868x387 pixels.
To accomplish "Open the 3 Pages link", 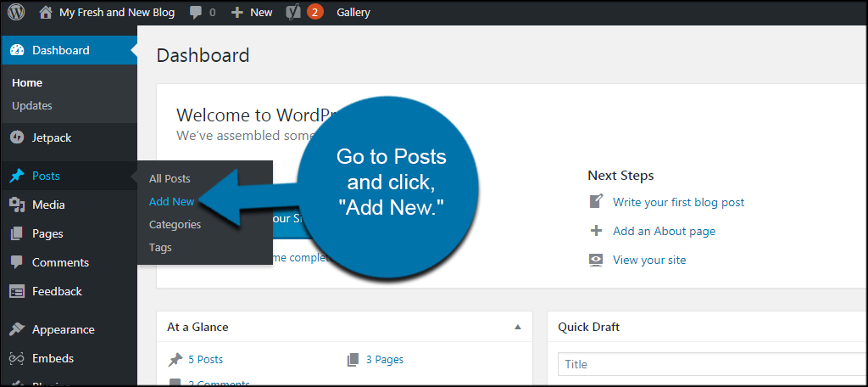I will point(385,359).
